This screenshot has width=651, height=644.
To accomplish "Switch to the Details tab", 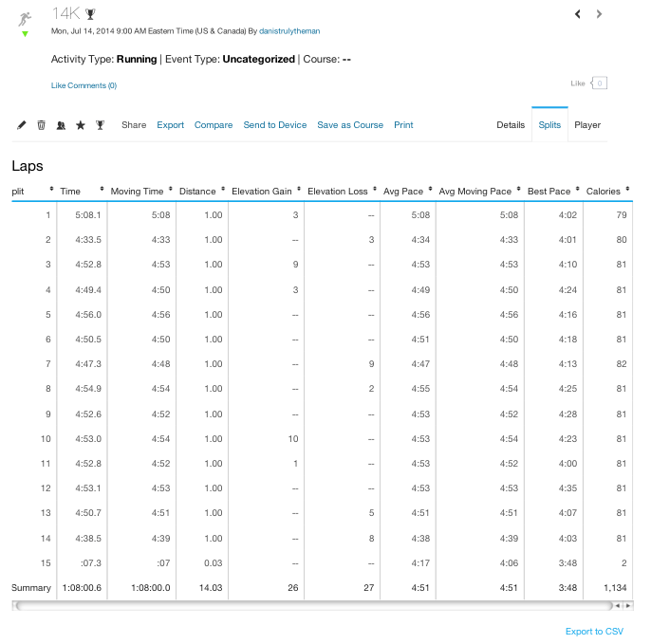I will pos(511,125).
